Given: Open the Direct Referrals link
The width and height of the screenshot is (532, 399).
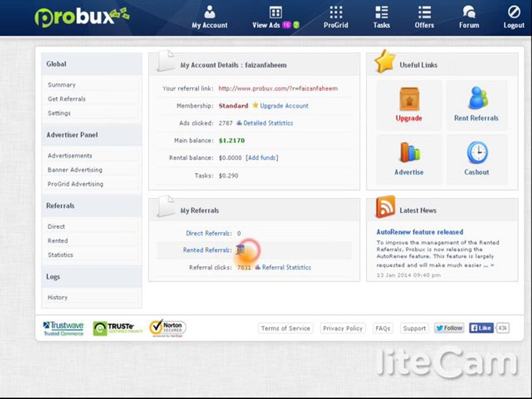Looking at the screenshot, I should (x=209, y=233).
